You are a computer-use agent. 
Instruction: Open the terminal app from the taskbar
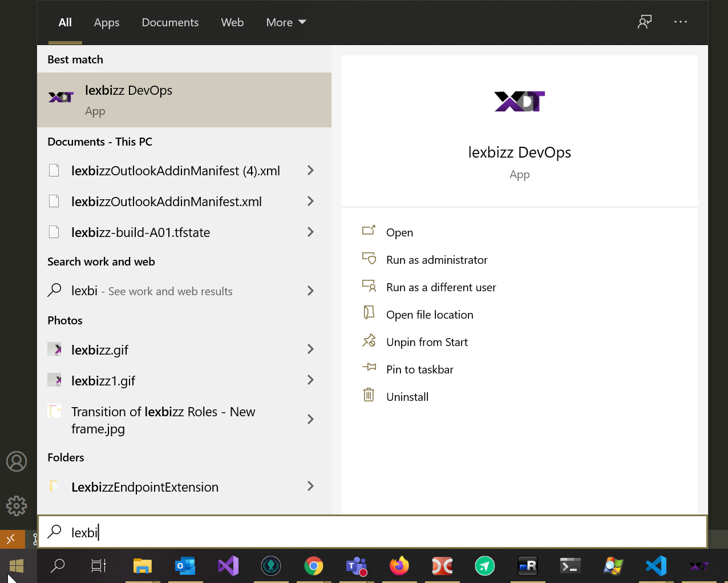571,566
